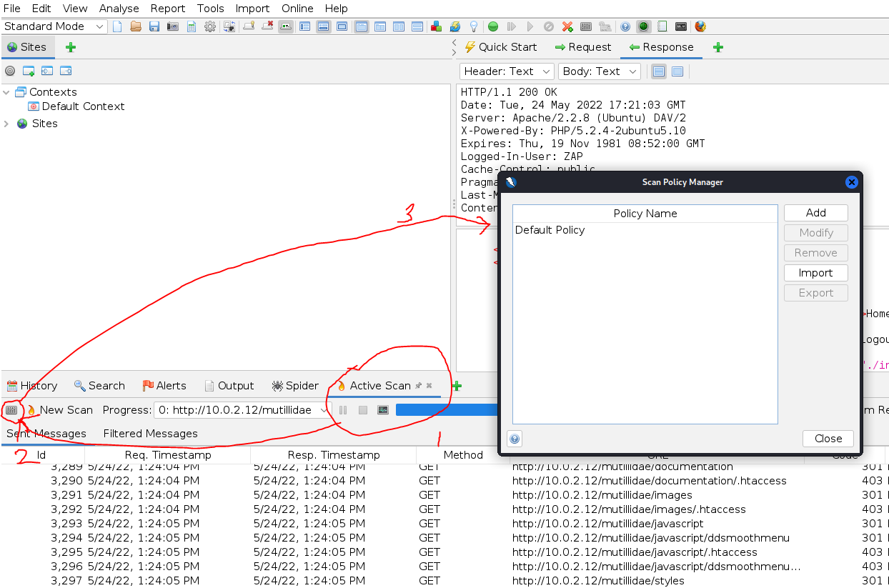
Task: Click the Manage Add-ons colored blocks icon
Action: tap(436, 26)
